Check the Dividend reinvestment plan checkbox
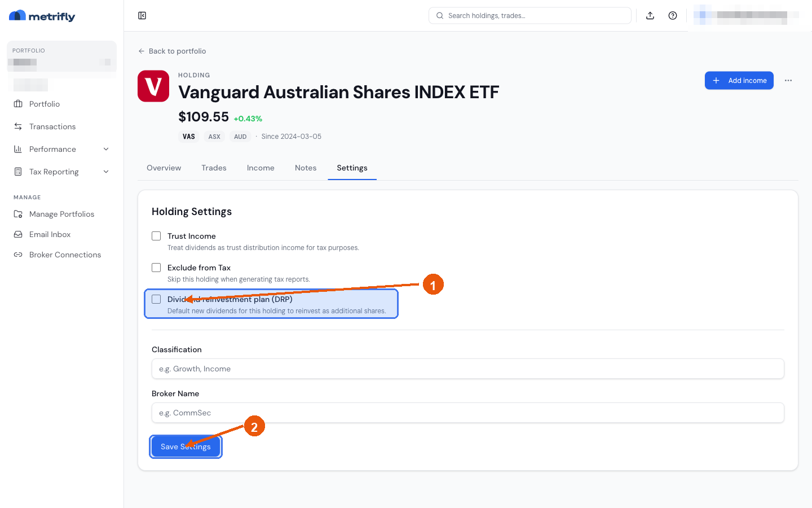Screen dimensions: 812x508 point(156,299)
